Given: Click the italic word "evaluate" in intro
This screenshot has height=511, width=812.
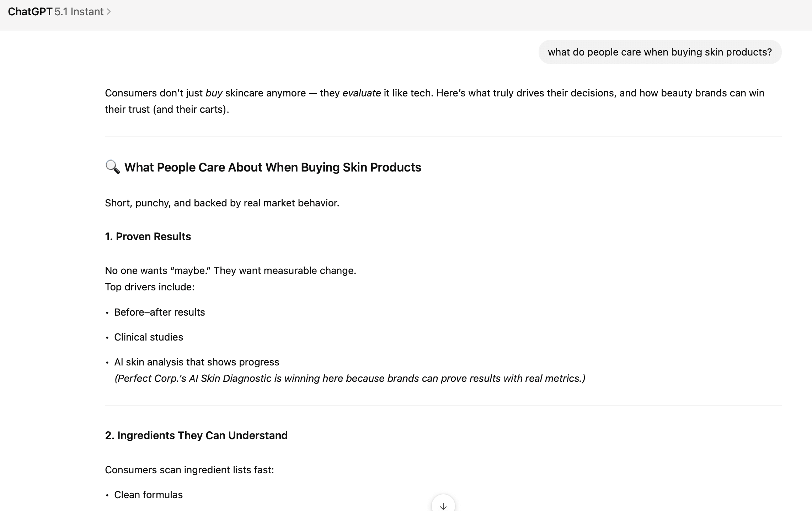Looking at the screenshot, I should tap(361, 93).
